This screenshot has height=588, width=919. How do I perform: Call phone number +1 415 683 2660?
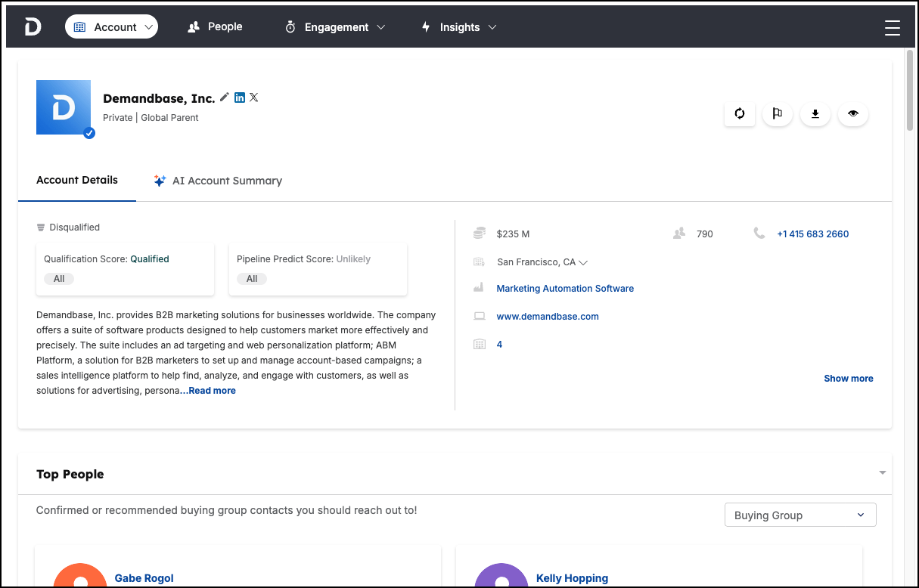(813, 234)
